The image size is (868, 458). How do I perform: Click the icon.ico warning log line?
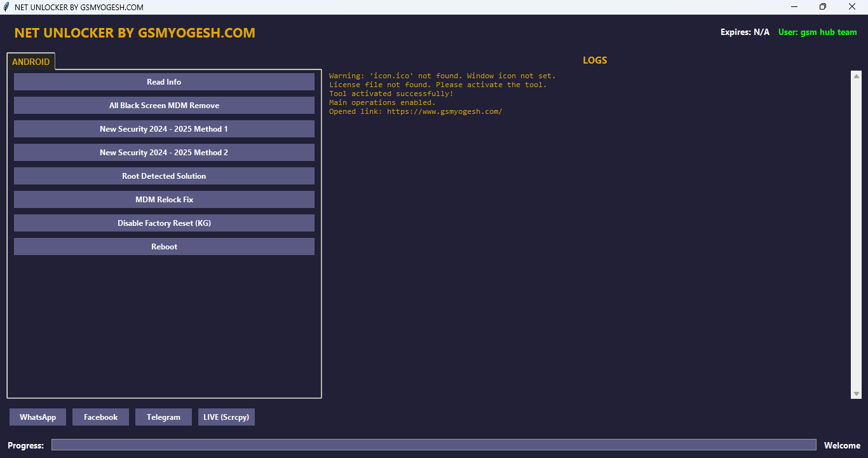pyautogui.click(x=442, y=76)
